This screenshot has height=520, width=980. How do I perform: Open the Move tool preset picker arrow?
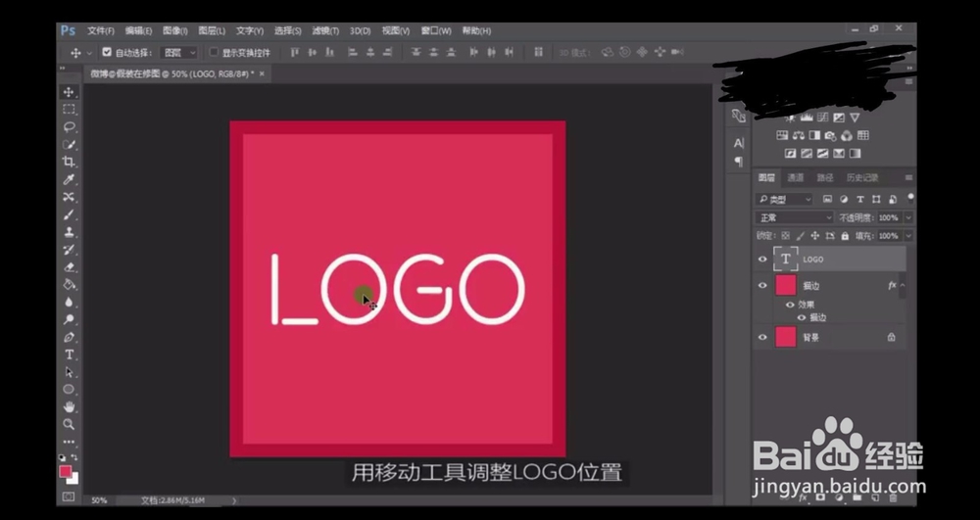point(89,53)
